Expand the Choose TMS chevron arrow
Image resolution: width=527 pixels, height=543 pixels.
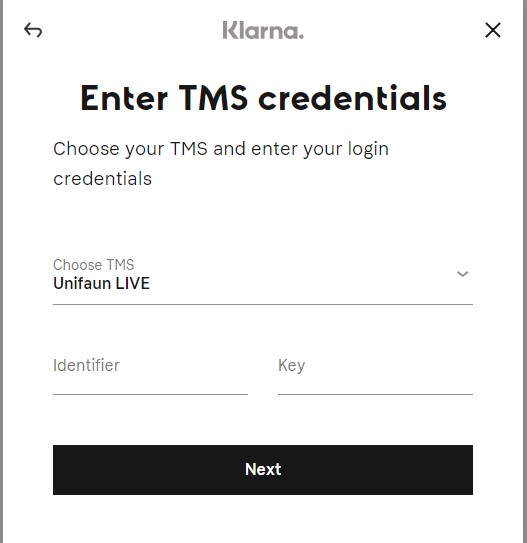pyautogui.click(x=463, y=274)
